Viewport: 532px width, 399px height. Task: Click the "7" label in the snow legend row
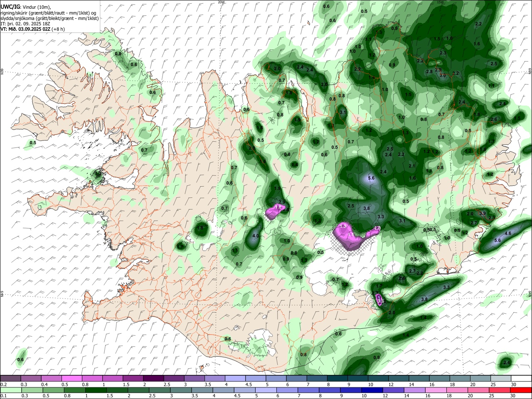308,384
